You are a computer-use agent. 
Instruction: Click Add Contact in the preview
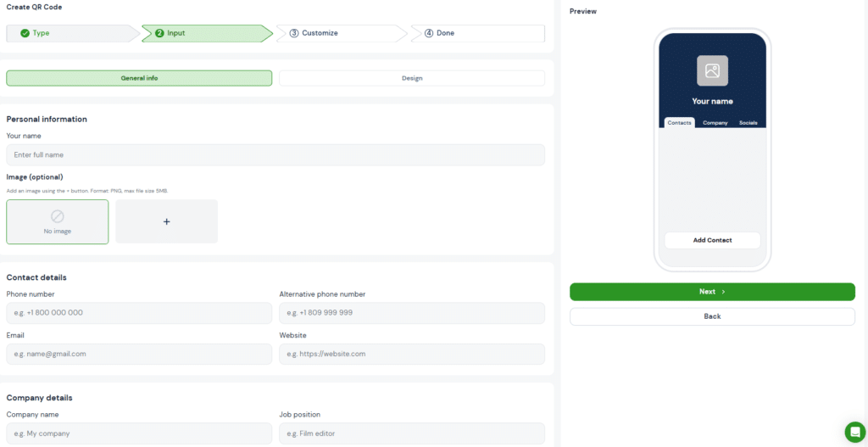click(x=712, y=240)
